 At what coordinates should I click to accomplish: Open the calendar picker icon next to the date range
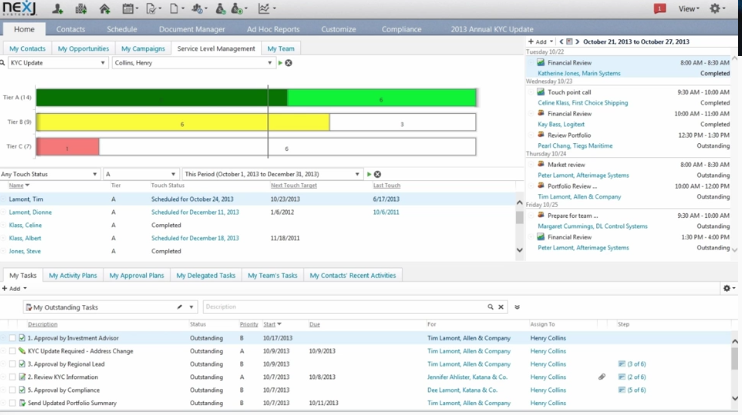click(x=569, y=42)
